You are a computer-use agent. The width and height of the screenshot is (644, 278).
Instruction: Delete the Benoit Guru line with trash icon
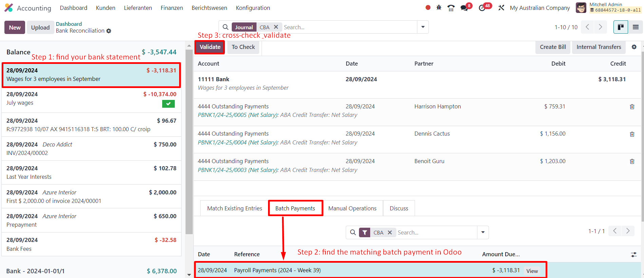point(632,161)
